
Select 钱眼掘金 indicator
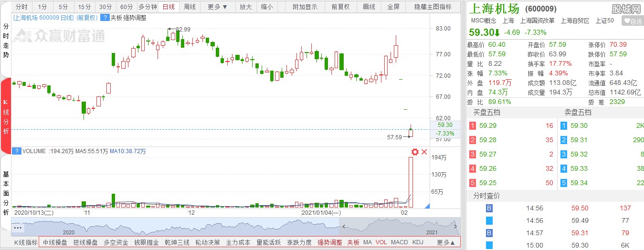click(x=147, y=242)
